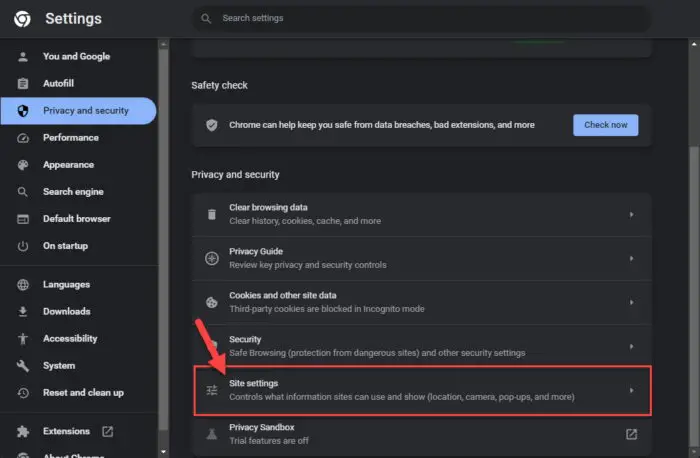Image resolution: width=700 pixels, height=458 pixels.
Task: Click the trash icon for Clear browsing data
Action: tap(211, 214)
